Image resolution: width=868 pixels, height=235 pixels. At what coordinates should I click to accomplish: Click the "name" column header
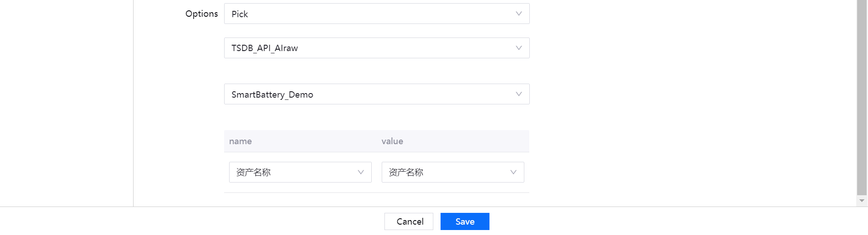(x=240, y=141)
